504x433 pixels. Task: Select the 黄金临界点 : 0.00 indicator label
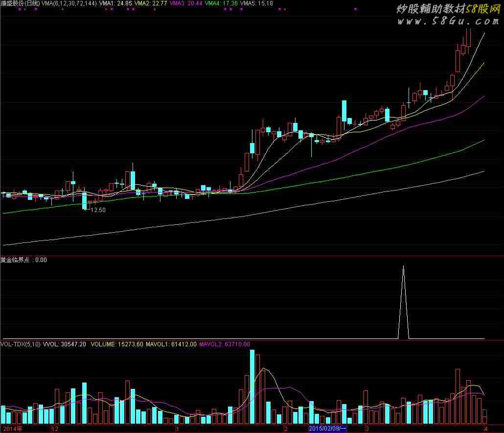pyautogui.click(x=23, y=260)
